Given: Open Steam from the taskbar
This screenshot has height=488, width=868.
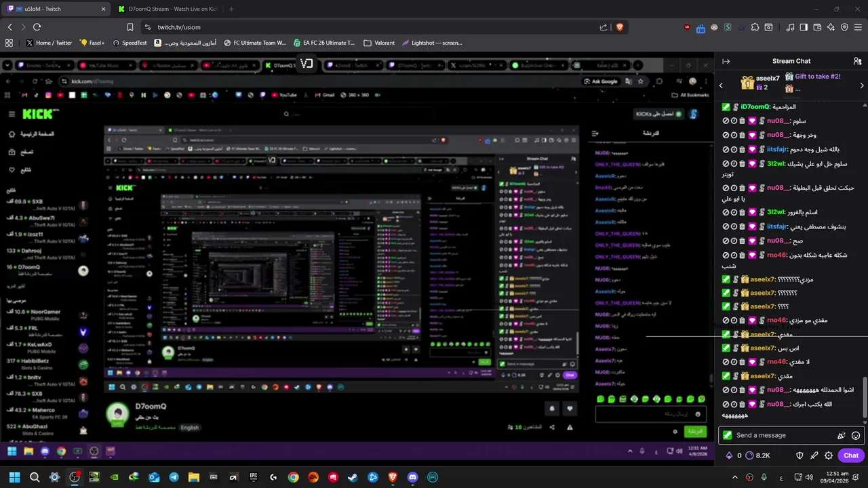Looking at the screenshot, I should click(353, 477).
